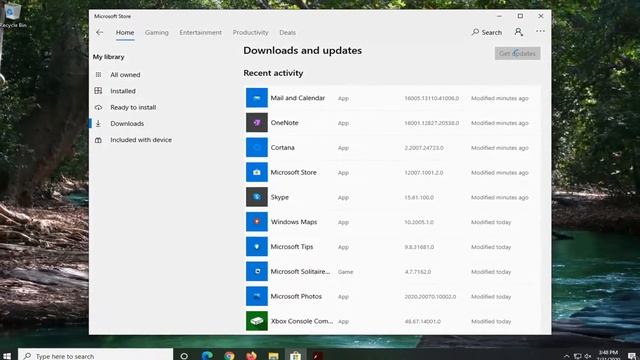Open the Recycle Bin desktop icon
Screen dimensions: 640x360
tap(13, 16)
